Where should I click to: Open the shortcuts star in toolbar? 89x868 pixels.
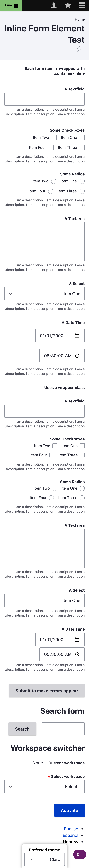(x=68, y=5)
